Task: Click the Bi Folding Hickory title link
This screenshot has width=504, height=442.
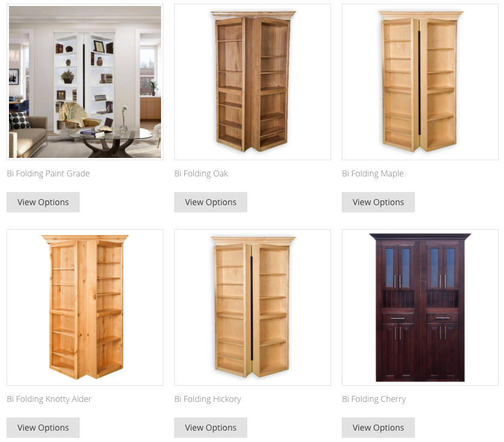Action: [x=208, y=399]
